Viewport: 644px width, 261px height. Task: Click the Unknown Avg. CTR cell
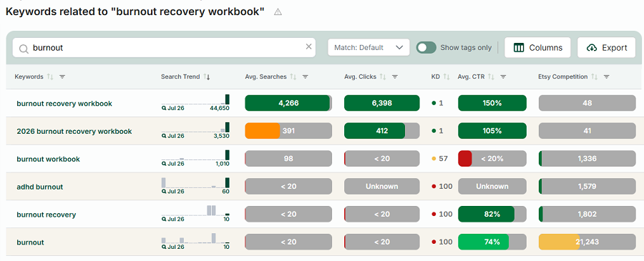pos(492,187)
